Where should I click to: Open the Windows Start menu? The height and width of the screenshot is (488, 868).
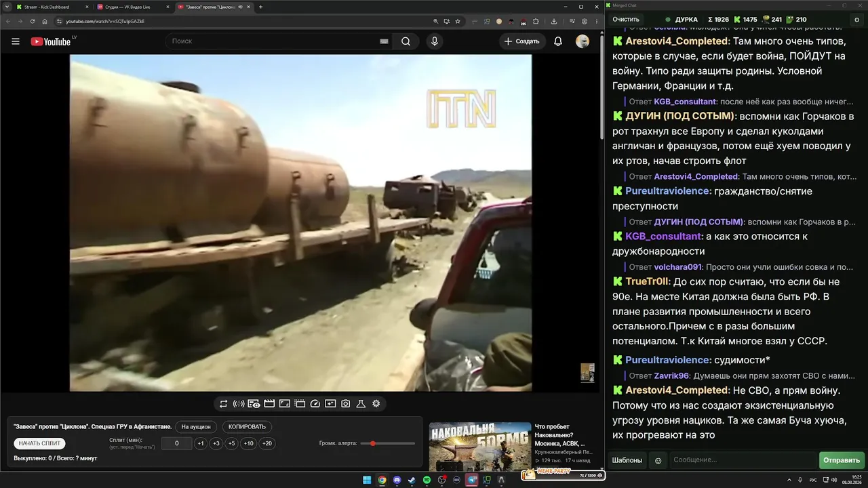point(367,480)
